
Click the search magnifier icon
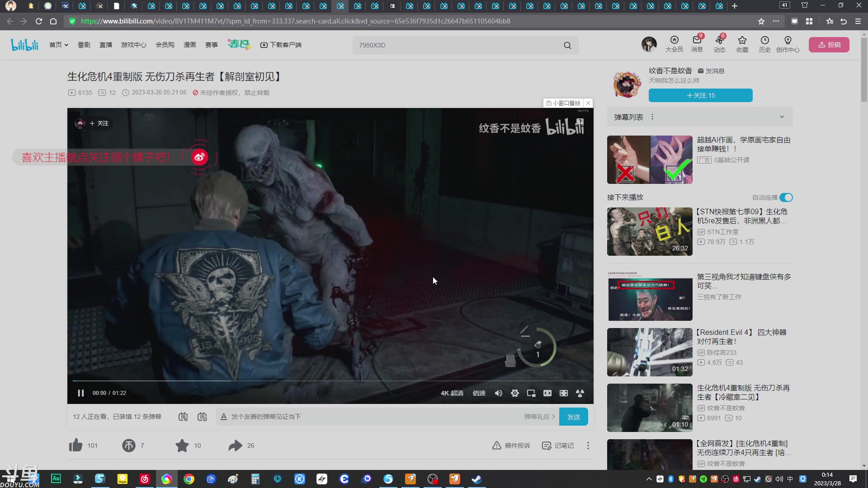(567, 45)
